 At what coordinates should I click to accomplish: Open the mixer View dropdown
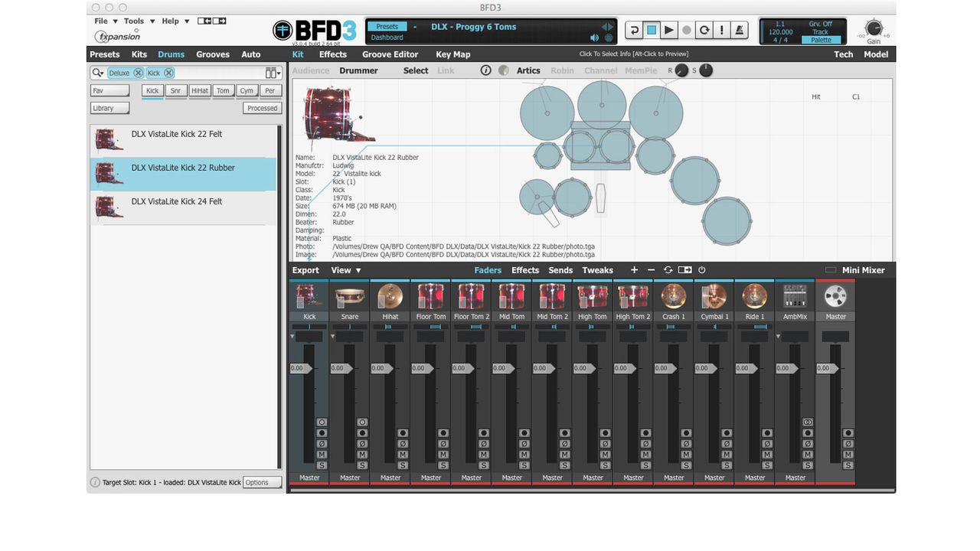tap(346, 270)
